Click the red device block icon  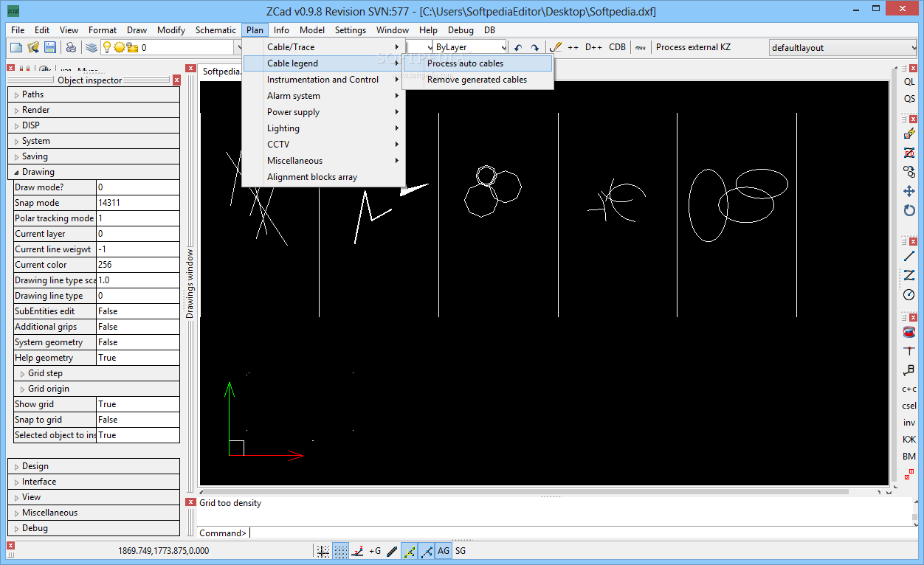pyautogui.click(x=909, y=331)
